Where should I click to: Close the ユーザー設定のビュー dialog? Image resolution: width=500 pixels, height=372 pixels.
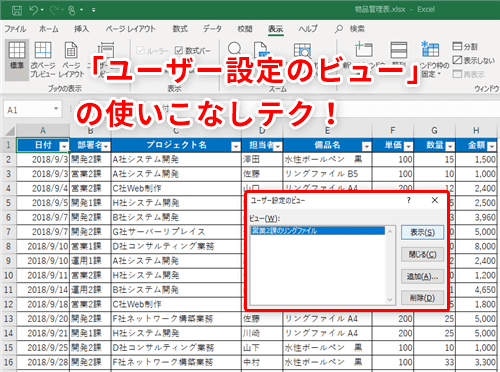435,200
